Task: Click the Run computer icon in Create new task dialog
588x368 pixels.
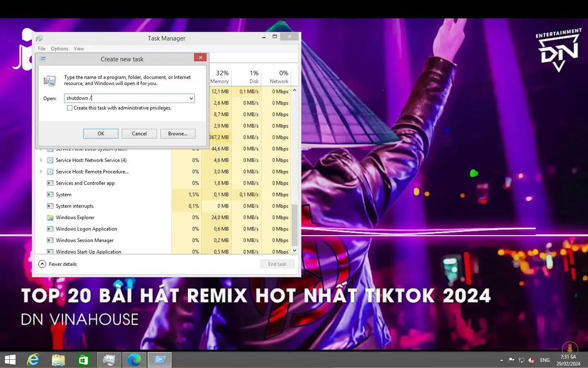Action: [50, 81]
